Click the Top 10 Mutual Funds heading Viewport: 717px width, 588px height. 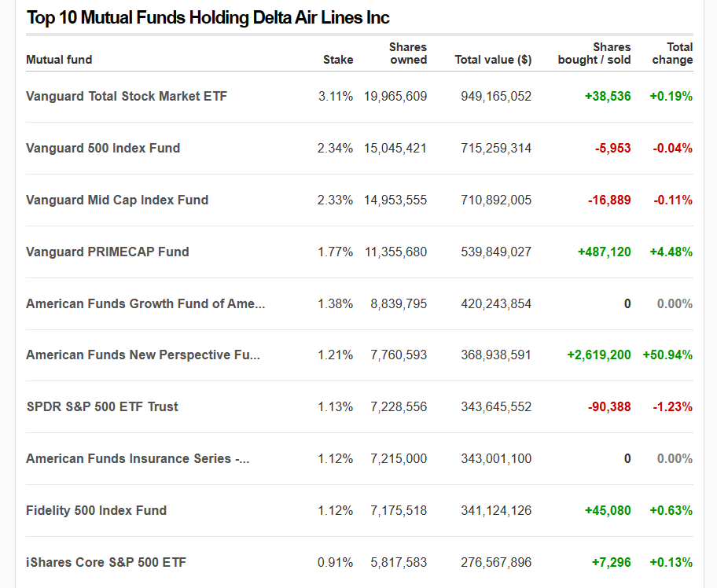click(208, 18)
